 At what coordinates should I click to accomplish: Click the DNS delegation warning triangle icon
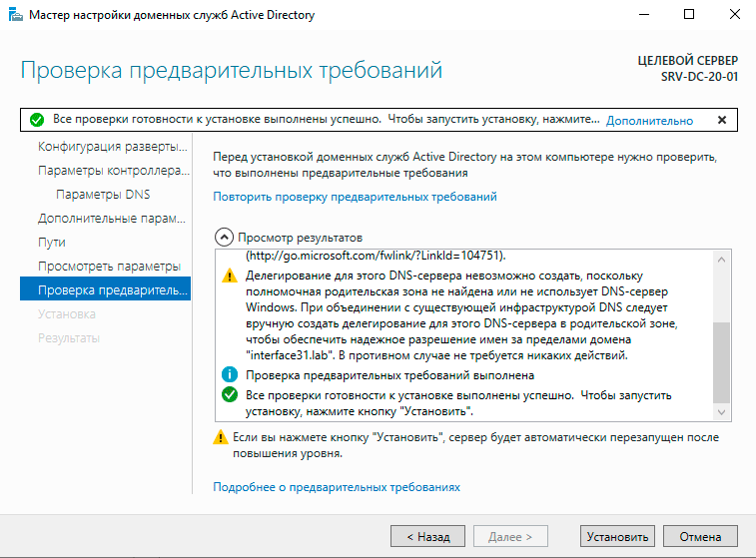coord(229,276)
